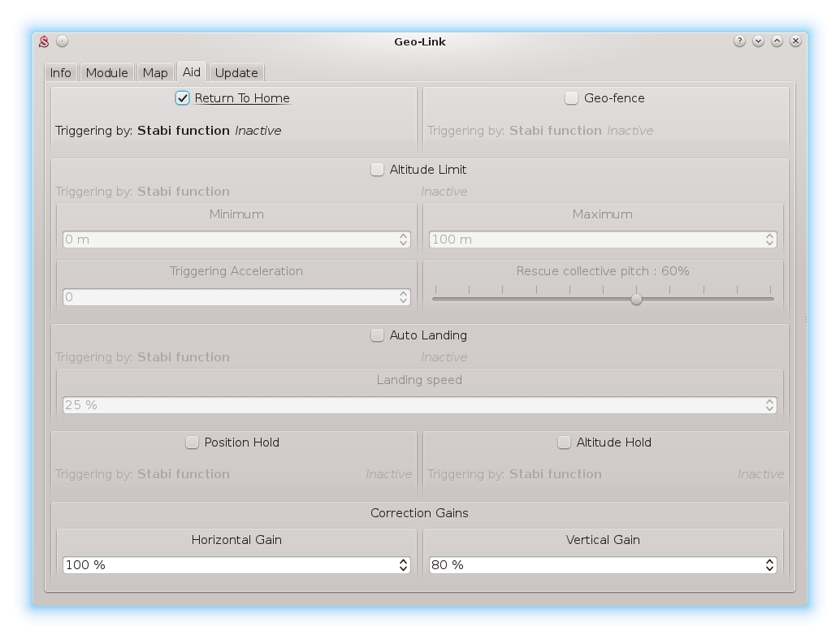The width and height of the screenshot is (840, 639).
Task: Open help with the question mark button
Action: (739, 41)
